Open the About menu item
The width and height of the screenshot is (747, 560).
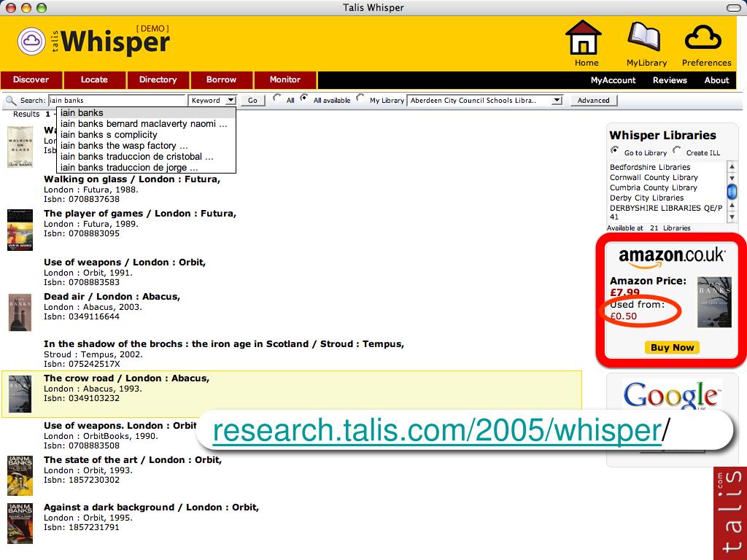716,80
